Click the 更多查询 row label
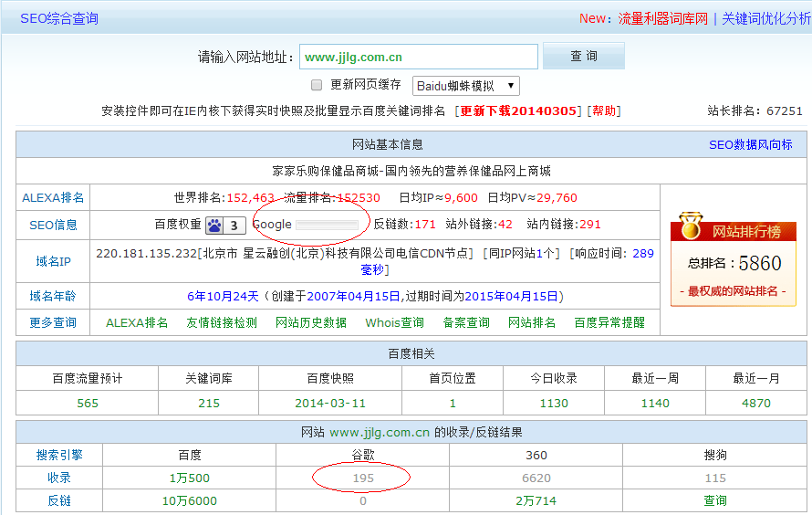 click(53, 322)
